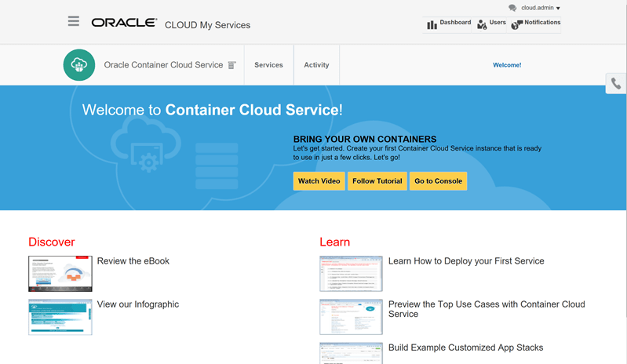Click the View our Infographic thumbnail

(x=60, y=317)
